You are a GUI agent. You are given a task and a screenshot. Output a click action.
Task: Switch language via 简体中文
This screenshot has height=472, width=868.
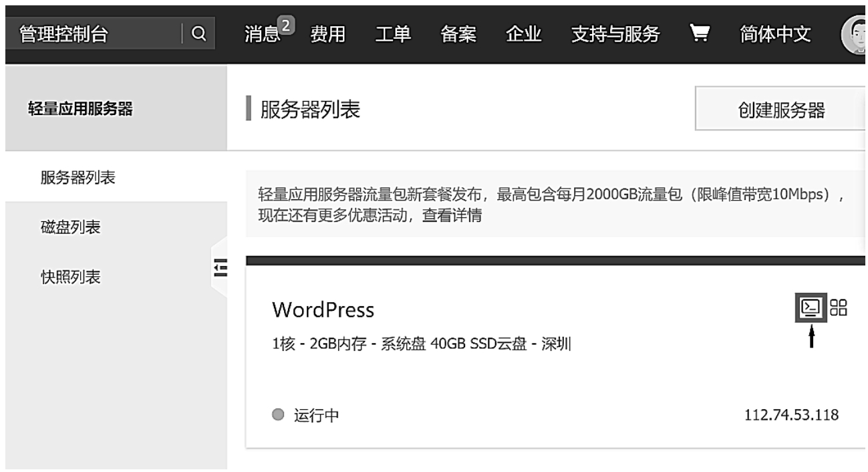click(x=775, y=35)
